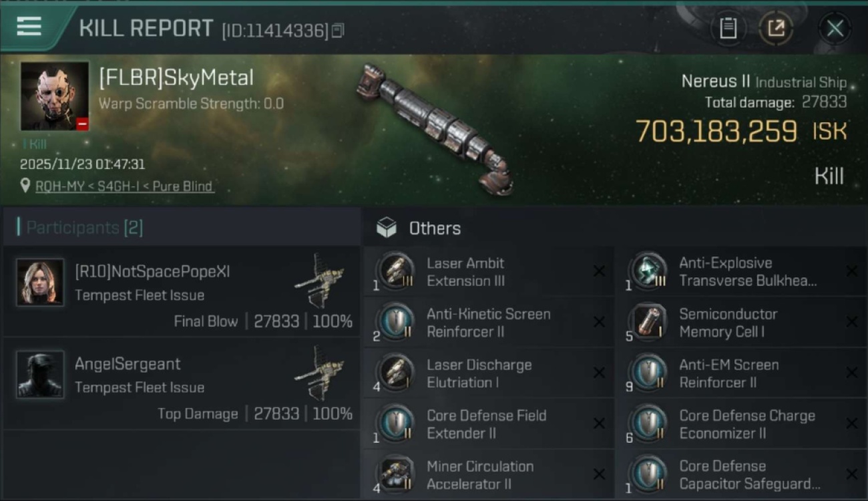Screen dimensions: 868x501
Task: Tap the Miner Circulation Accelerator II icon
Action: coord(396,474)
